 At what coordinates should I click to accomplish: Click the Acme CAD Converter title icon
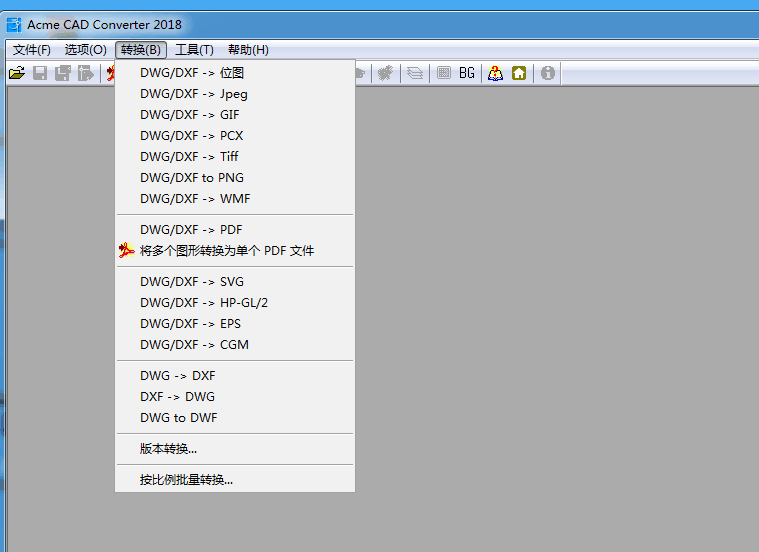(x=14, y=25)
